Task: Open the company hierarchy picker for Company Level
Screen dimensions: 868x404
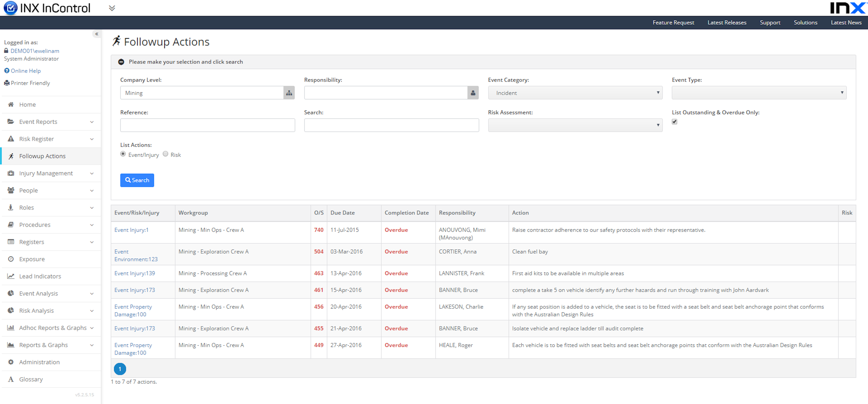Action: pos(289,92)
